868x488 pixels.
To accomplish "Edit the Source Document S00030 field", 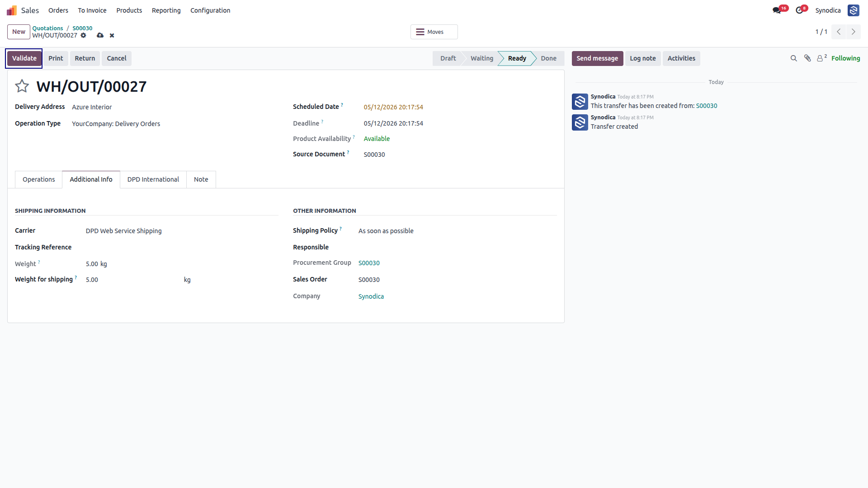I will tap(460, 155).
